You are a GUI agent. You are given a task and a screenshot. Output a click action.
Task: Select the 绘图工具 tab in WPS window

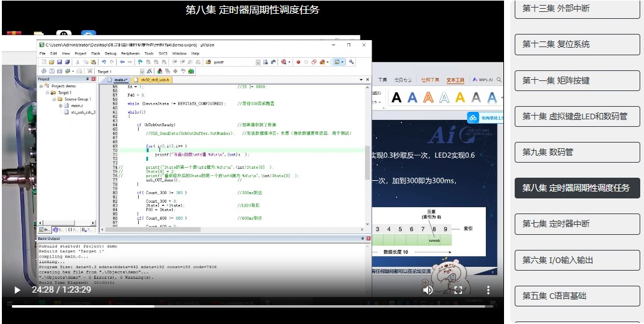430,80
